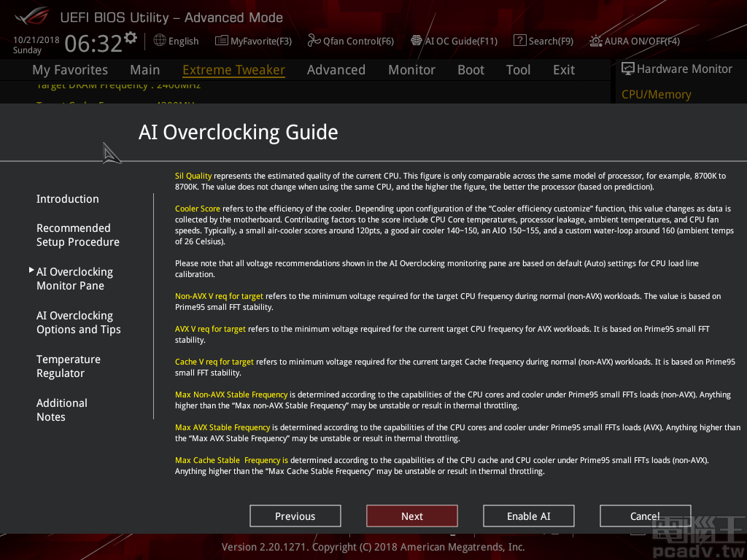Click the Max AVX Stable Frequency term
747x560 pixels.
coord(222,427)
